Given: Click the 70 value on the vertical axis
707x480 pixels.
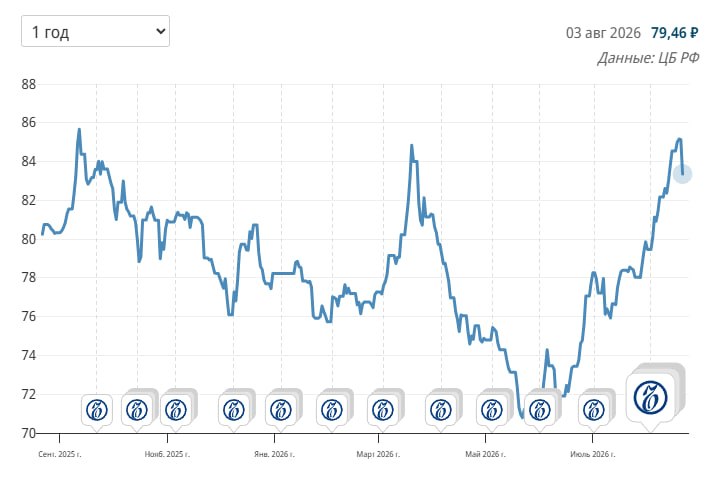Looking at the screenshot, I should [x=29, y=433].
